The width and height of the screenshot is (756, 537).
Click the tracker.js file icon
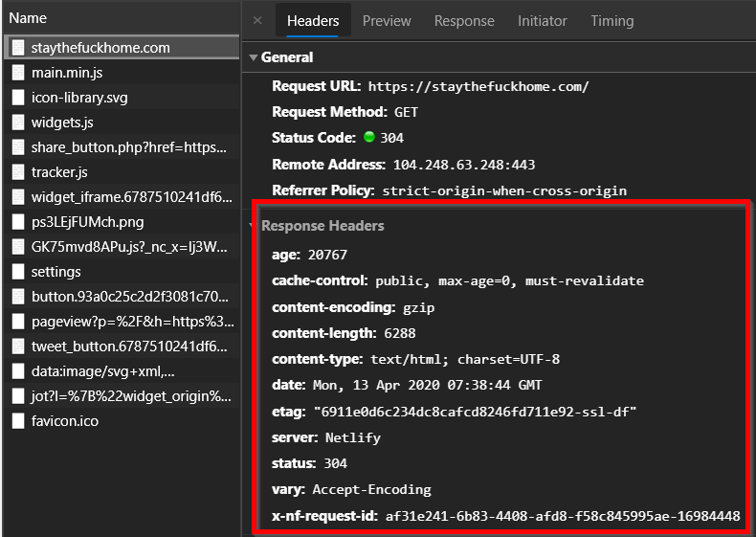(18, 172)
